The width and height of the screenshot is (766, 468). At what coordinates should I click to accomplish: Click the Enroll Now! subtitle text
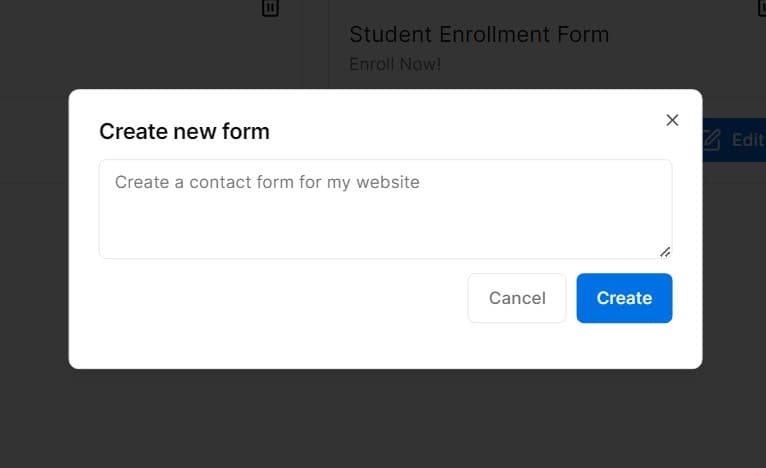click(x=394, y=64)
